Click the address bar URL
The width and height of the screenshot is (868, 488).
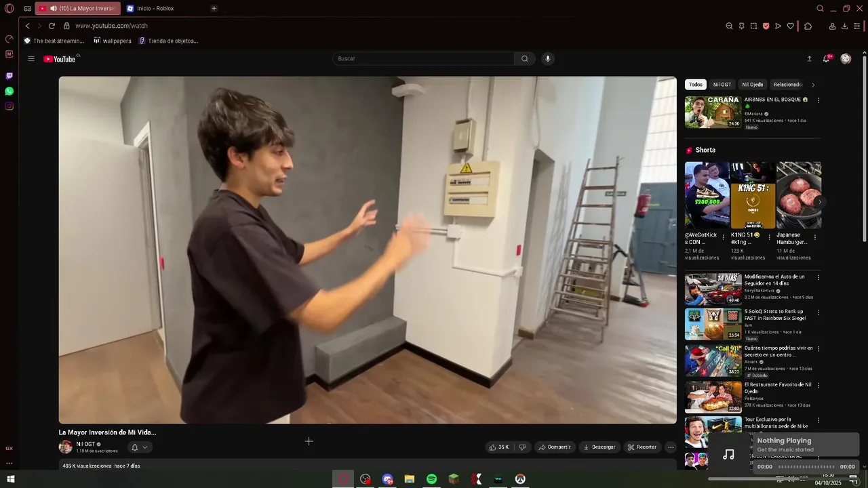[x=111, y=26]
